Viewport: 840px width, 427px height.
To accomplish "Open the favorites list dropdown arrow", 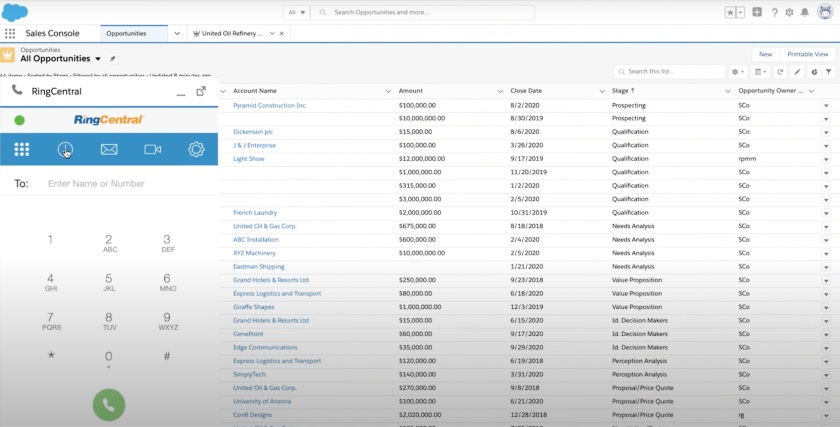I will pyautogui.click(x=741, y=12).
